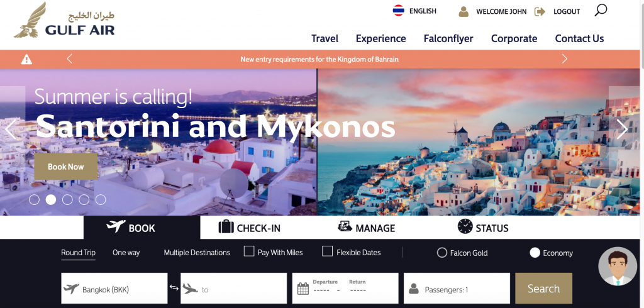The width and height of the screenshot is (644, 308).
Task: Show next banner slide with right arrow
Action: pos(622,129)
